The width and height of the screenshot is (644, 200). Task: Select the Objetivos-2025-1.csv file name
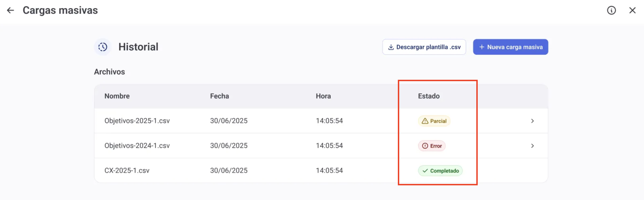(x=137, y=121)
